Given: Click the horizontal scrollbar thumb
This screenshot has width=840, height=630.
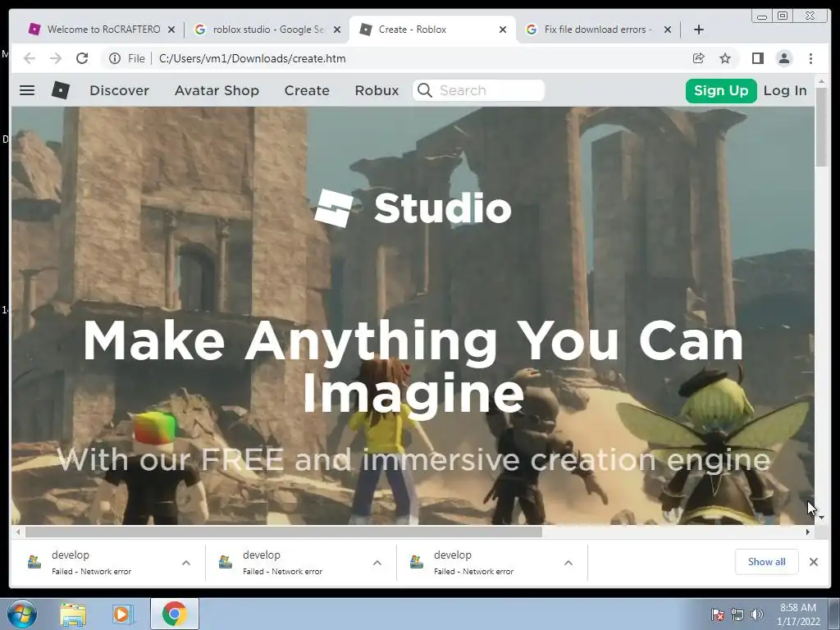Looking at the screenshot, I should click(x=283, y=532).
